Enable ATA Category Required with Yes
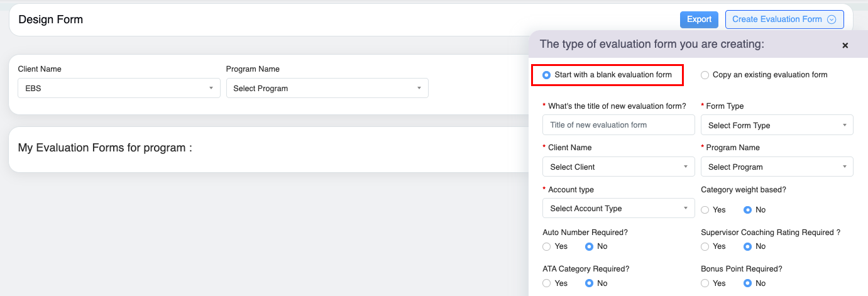Screen dimensions: 868x296 [x=547, y=283]
